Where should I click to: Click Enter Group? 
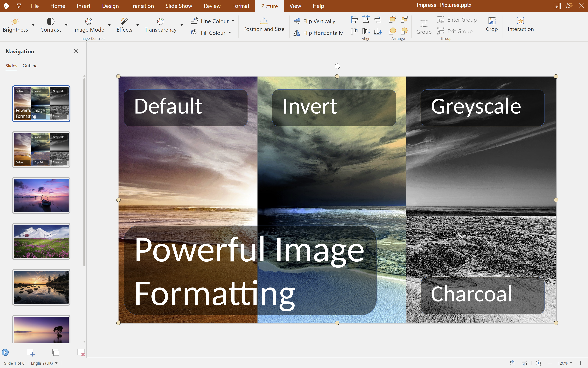457,19
